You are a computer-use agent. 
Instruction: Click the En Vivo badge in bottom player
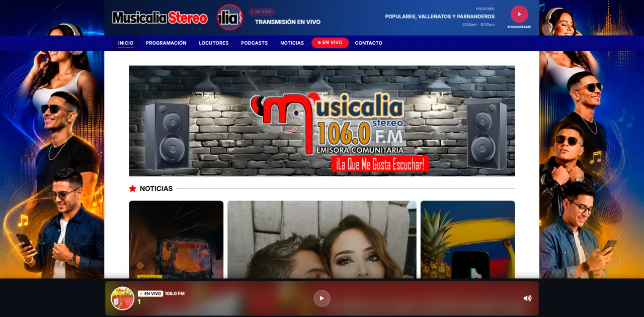[x=150, y=293]
